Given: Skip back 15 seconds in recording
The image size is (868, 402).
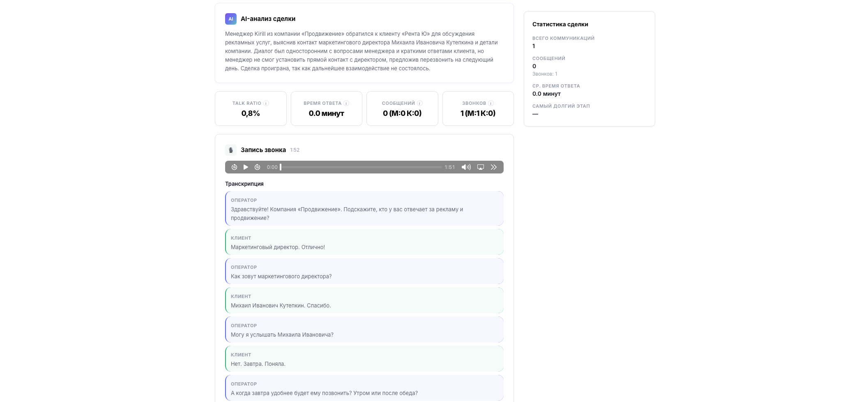Looking at the screenshot, I should [234, 167].
